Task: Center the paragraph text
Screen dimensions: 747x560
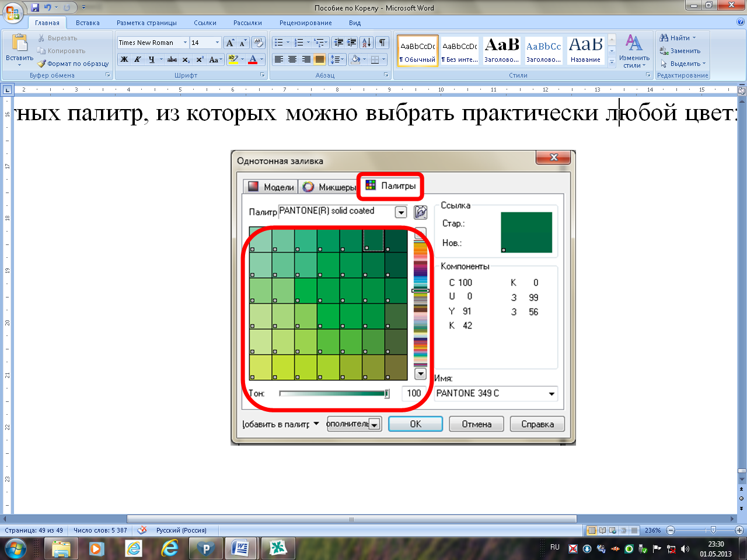Action: tap(292, 60)
